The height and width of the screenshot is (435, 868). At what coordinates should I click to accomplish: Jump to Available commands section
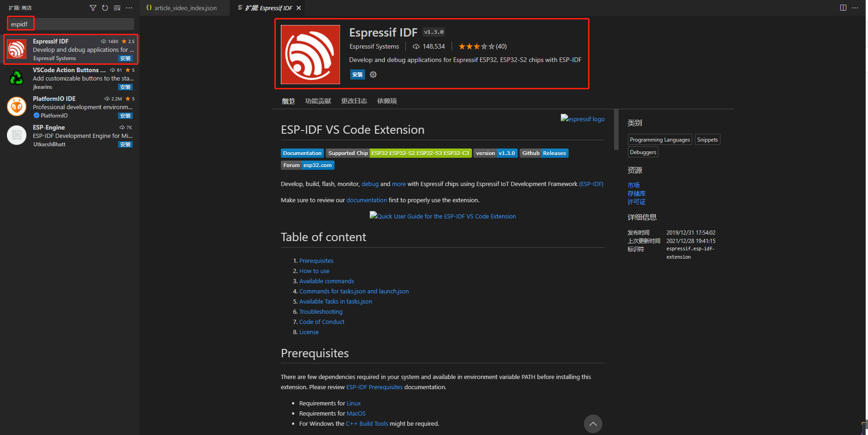pos(327,281)
